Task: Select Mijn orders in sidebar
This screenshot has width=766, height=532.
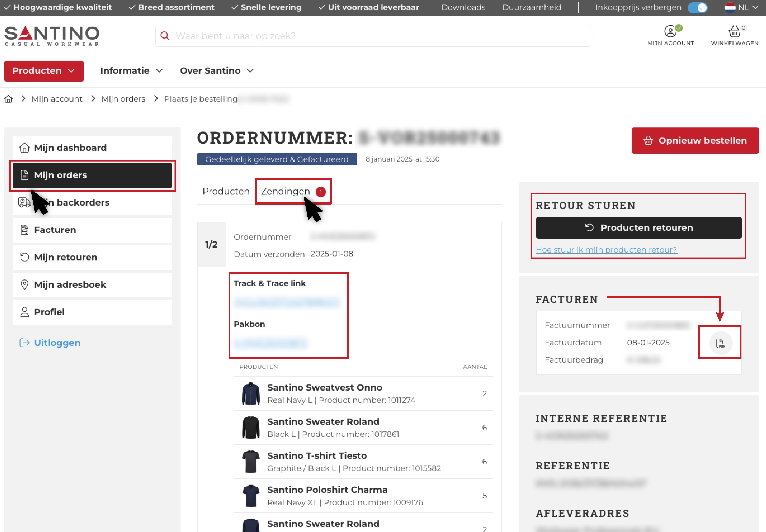Action: (x=92, y=175)
